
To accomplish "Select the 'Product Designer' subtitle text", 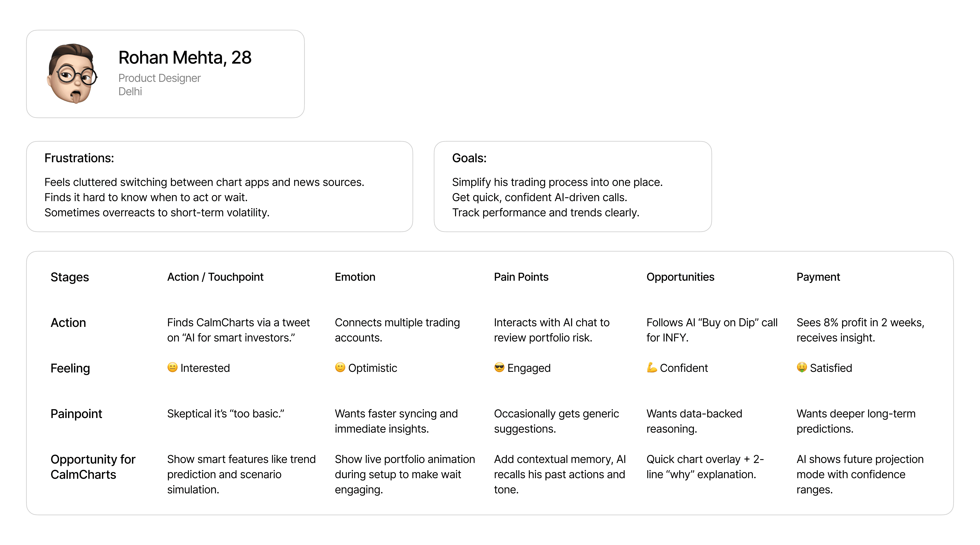I will [159, 78].
